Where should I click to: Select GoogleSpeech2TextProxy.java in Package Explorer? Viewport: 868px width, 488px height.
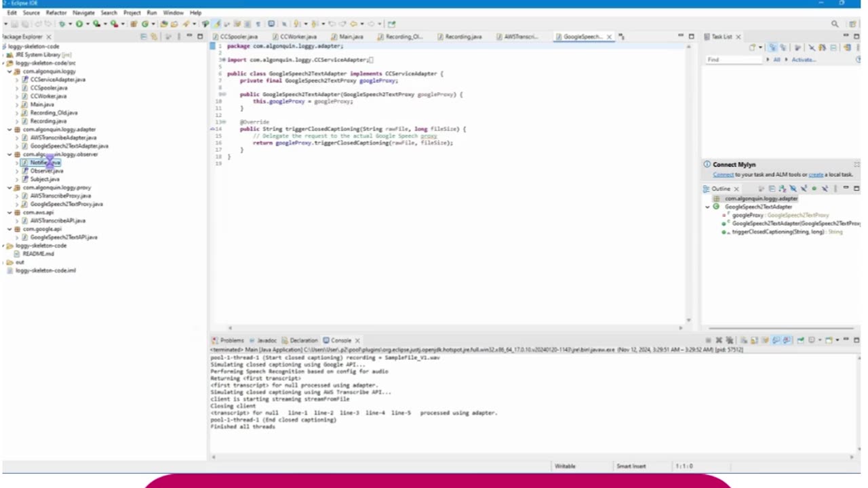click(66, 204)
